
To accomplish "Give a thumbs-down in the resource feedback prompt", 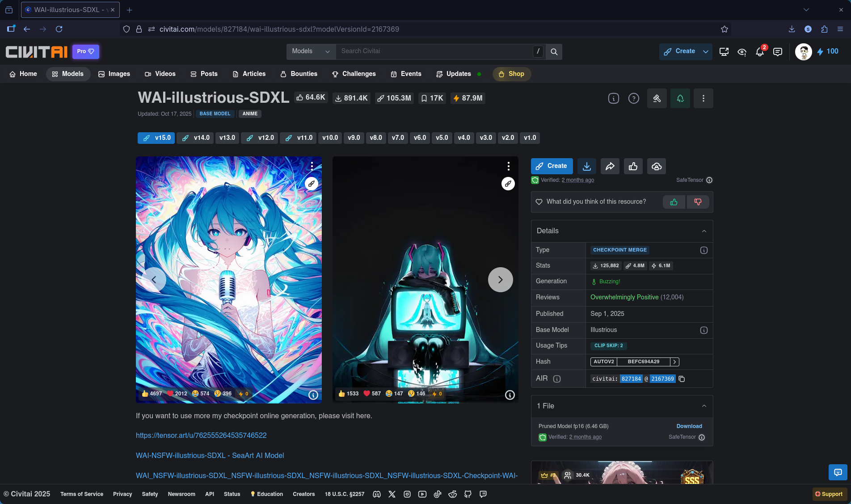I will point(698,202).
